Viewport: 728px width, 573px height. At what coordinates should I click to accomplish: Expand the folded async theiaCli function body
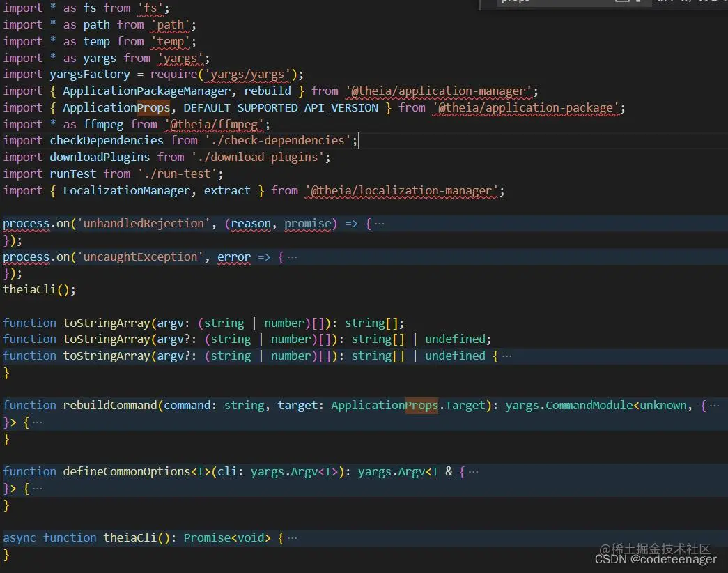tap(292, 538)
